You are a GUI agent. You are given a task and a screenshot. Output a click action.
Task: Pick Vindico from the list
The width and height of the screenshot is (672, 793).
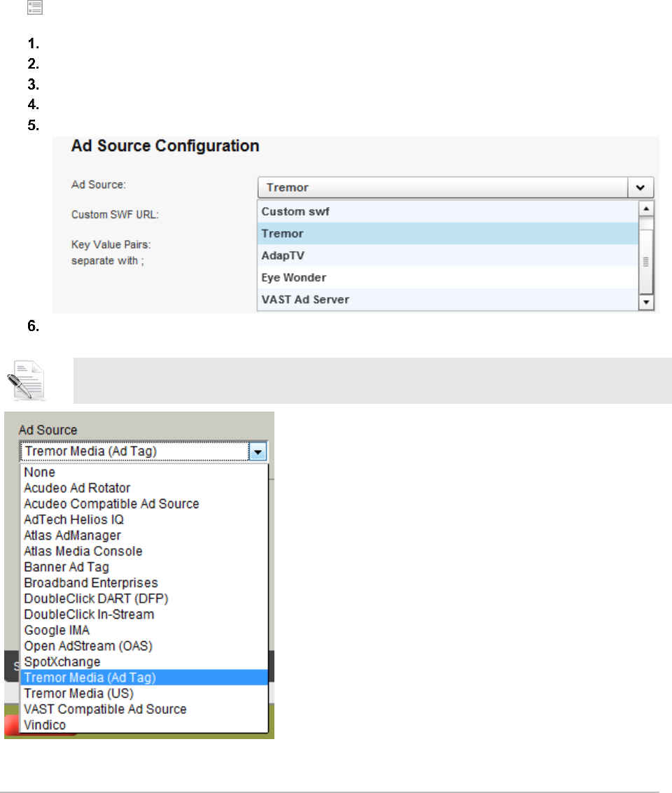(144, 724)
